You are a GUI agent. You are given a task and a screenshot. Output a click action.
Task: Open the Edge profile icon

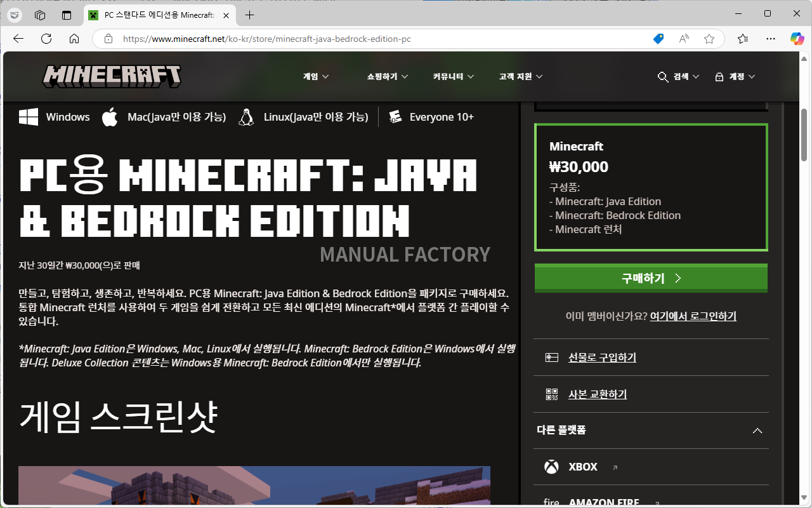15,15
